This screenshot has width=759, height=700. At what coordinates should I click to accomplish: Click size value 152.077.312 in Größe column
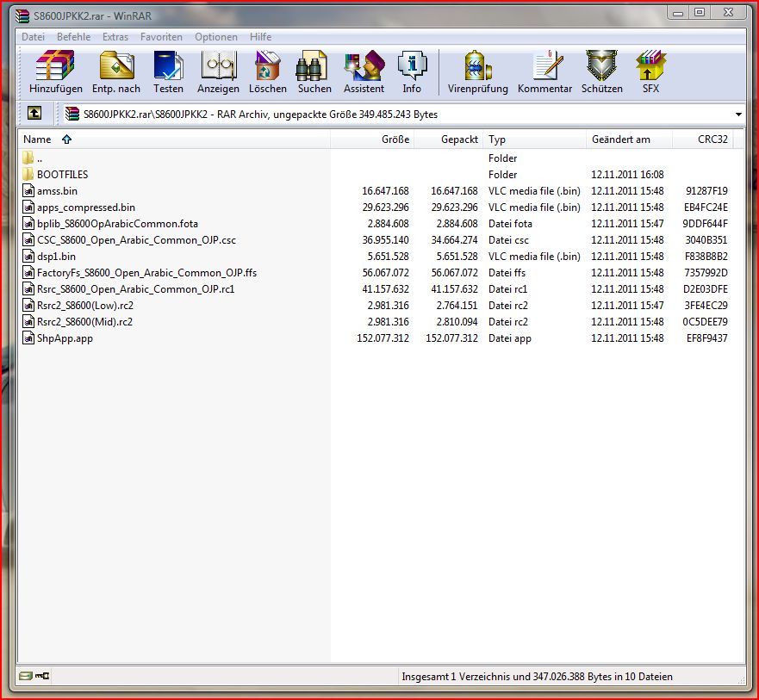(383, 338)
